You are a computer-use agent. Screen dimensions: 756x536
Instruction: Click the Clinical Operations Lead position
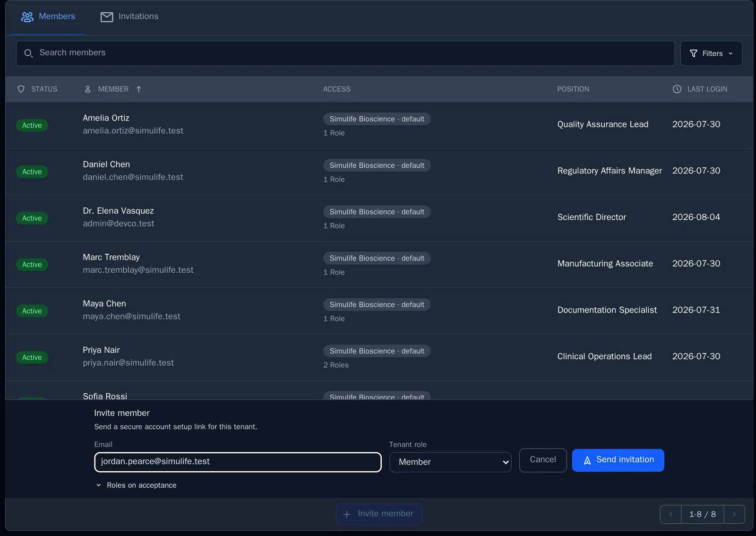[x=604, y=356]
